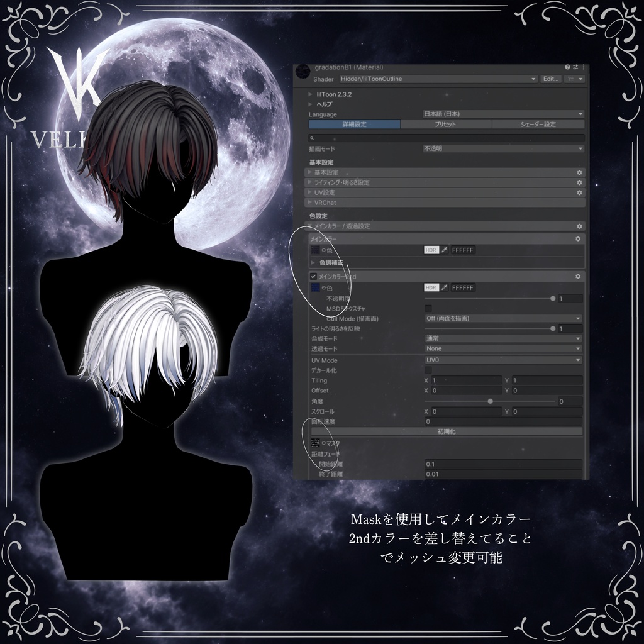Image resolution: width=644 pixels, height=644 pixels.
Task: Open the Language 日本語 dropdown
Action: (504, 114)
